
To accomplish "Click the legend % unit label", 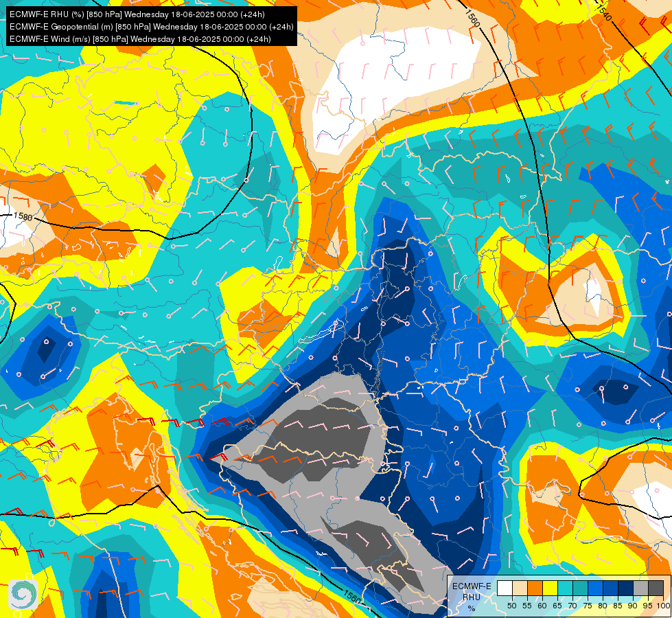I will point(472,608).
